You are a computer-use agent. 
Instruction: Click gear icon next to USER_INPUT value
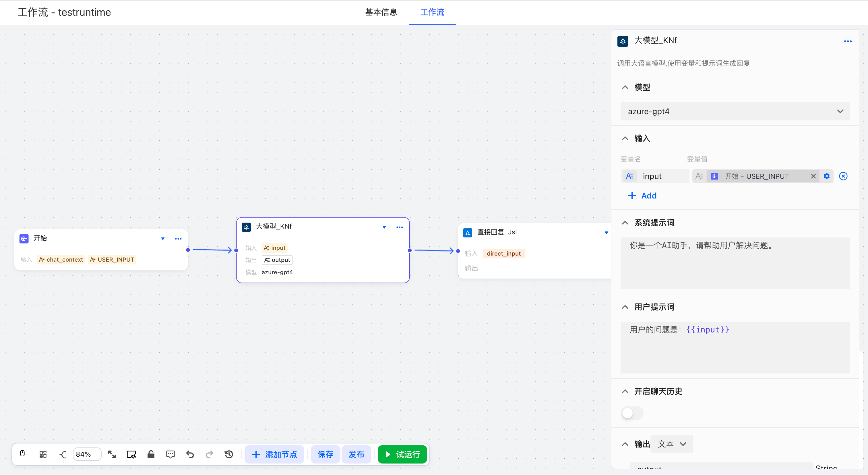(826, 176)
